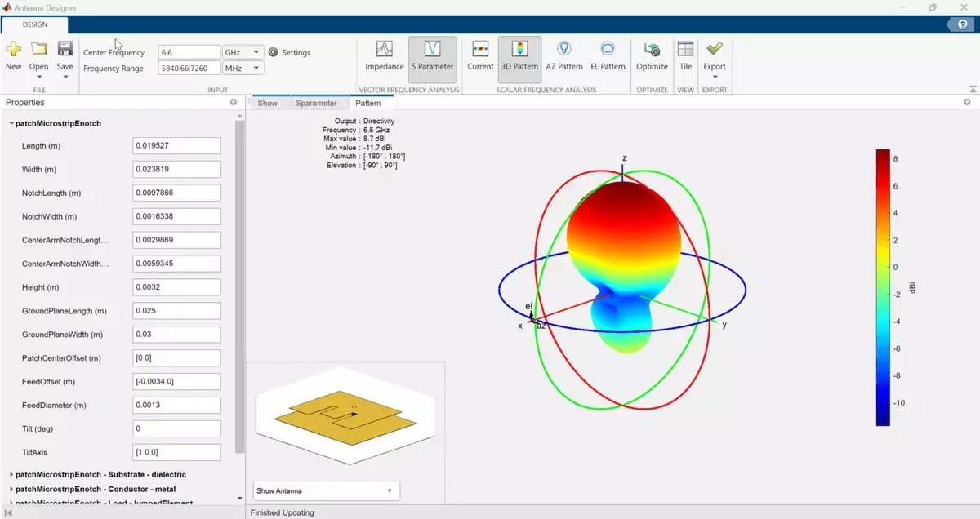Viewport: 980px width, 519px height.
Task: Open the Current distribution plot
Action: 480,55
